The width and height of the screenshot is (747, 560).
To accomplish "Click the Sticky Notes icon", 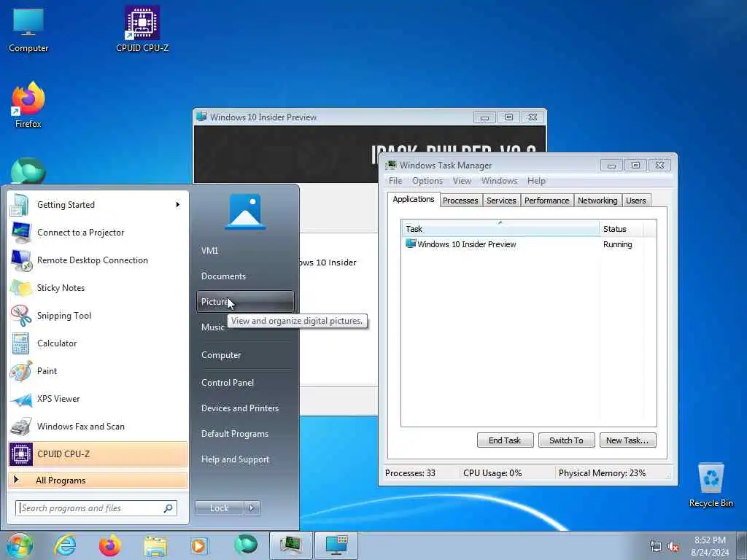I will (20, 287).
